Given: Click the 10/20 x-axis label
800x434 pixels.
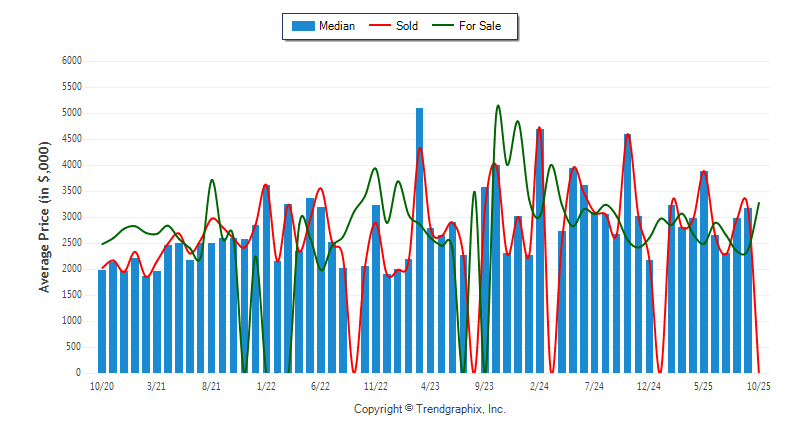Looking at the screenshot, I should coord(102,385).
